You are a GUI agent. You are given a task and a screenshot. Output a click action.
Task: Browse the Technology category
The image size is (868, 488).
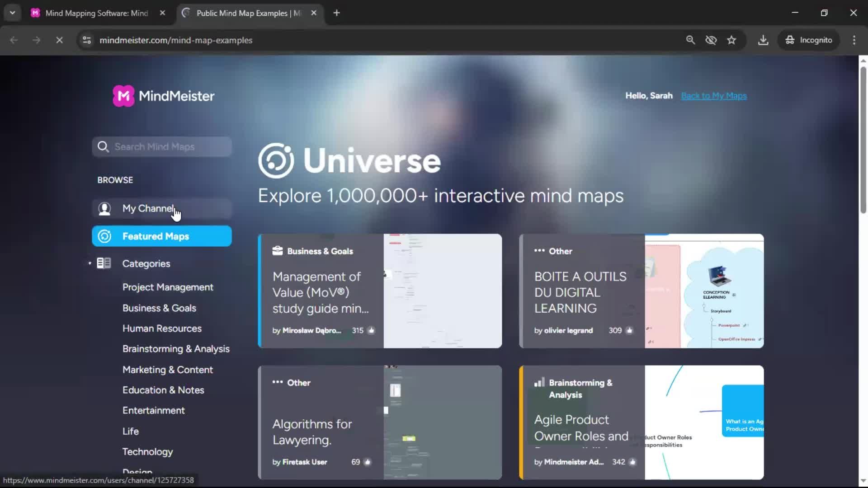147,452
